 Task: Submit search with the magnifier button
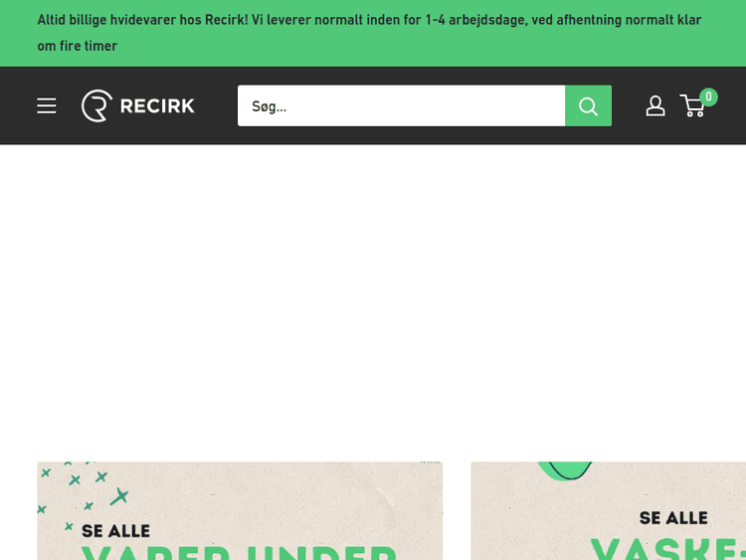point(588,105)
